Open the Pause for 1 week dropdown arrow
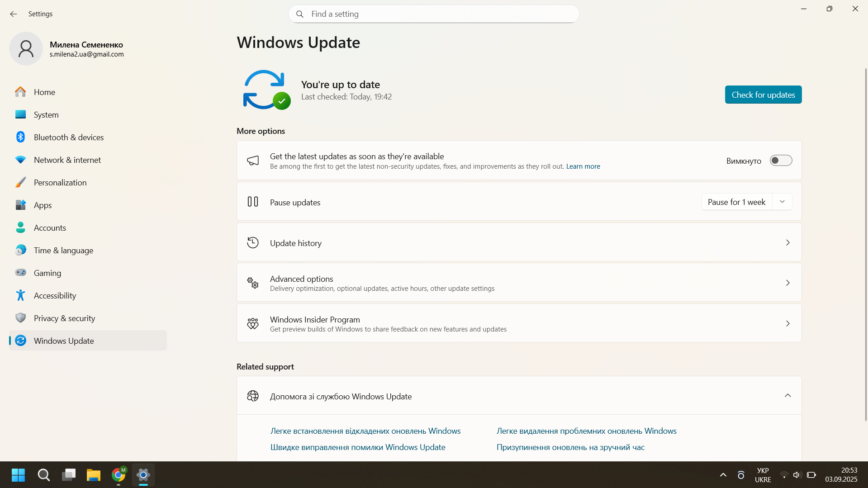The height and width of the screenshot is (488, 868). [x=782, y=202]
